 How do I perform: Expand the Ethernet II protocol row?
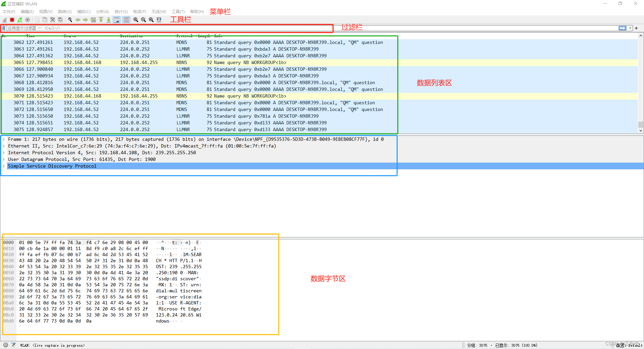[3, 146]
